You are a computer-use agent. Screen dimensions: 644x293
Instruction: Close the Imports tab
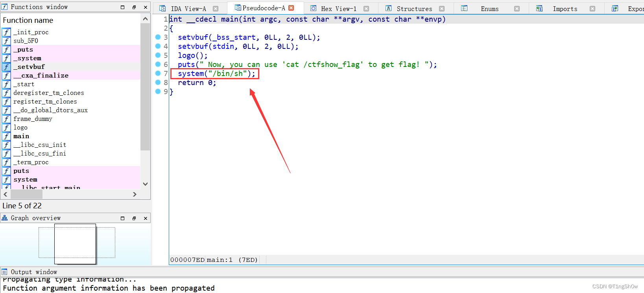click(x=592, y=9)
